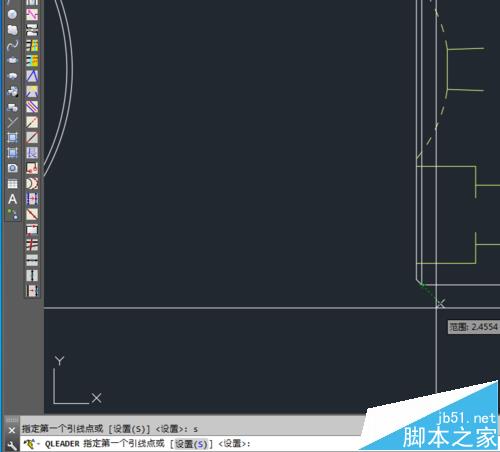Select the Region tool
Viewport: 500px width, 452px height.
(x=12, y=168)
